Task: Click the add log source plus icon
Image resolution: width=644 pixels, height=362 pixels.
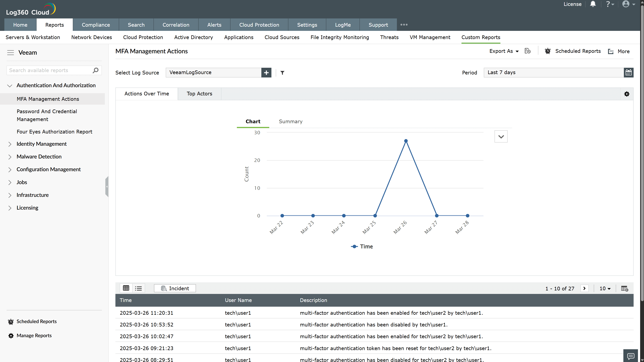Action: pos(266,73)
